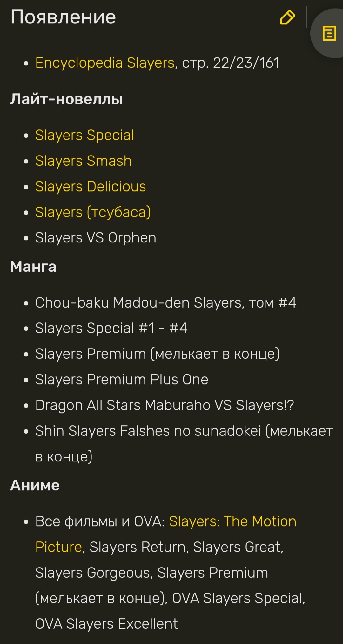This screenshot has height=644, width=343.
Task: Open the Slayers (тсубаса) link
Action: coord(93,212)
